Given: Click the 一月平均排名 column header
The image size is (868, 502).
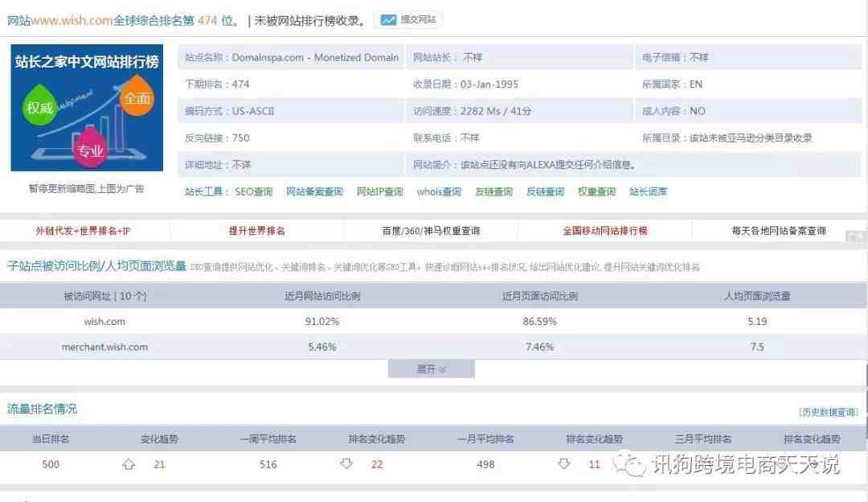Looking at the screenshot, I should pos(485,438).
